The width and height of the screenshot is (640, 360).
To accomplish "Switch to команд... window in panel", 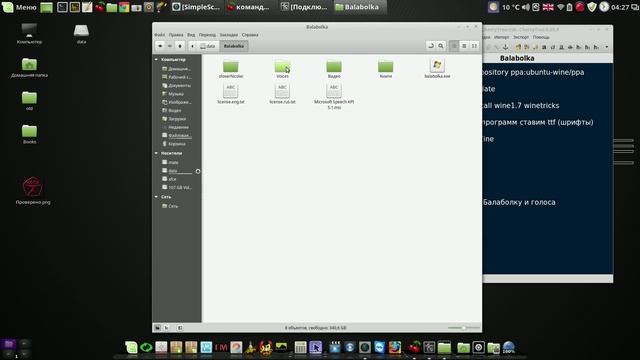I will tap(250, 7).
